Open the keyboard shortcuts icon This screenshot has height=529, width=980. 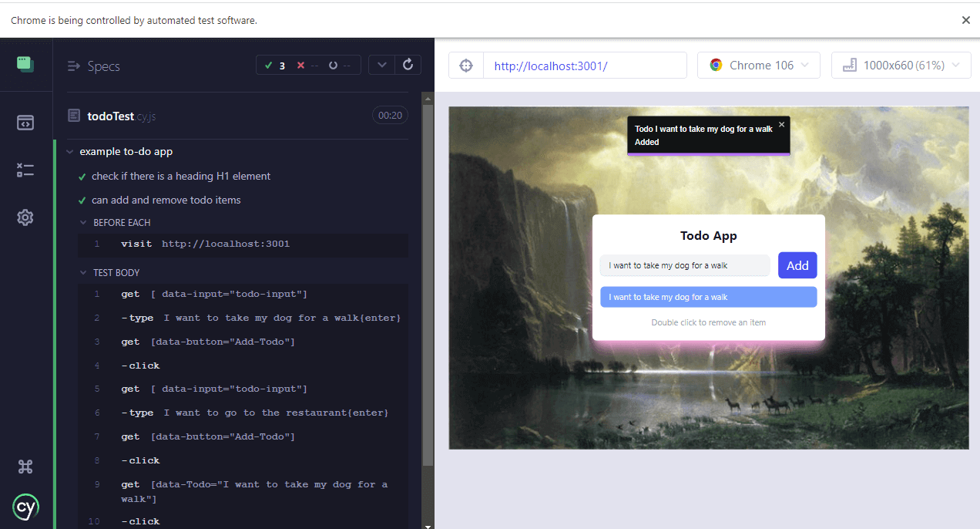25,466
